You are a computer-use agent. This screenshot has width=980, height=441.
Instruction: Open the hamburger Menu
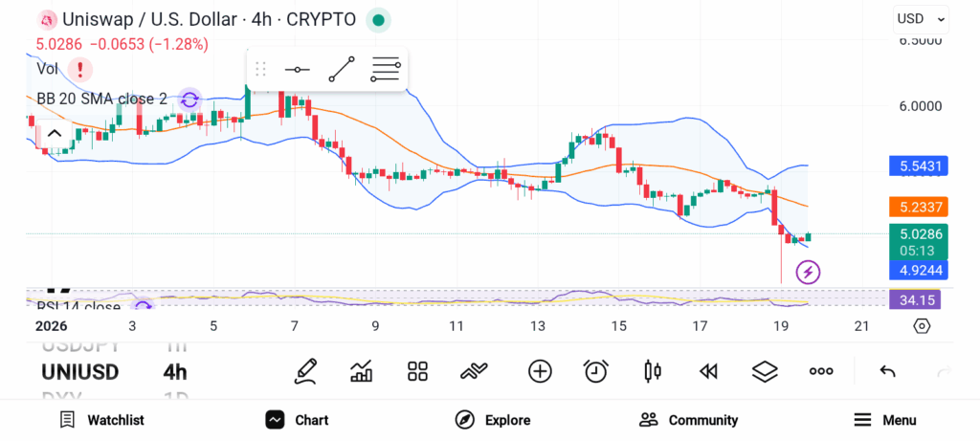point(885,420)
